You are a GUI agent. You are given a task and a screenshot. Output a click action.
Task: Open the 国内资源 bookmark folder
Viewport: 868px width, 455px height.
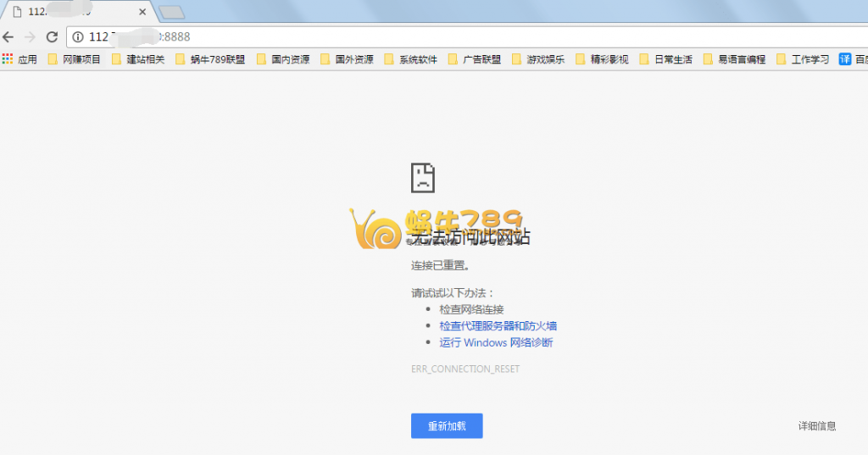click(x=283, y=59)
